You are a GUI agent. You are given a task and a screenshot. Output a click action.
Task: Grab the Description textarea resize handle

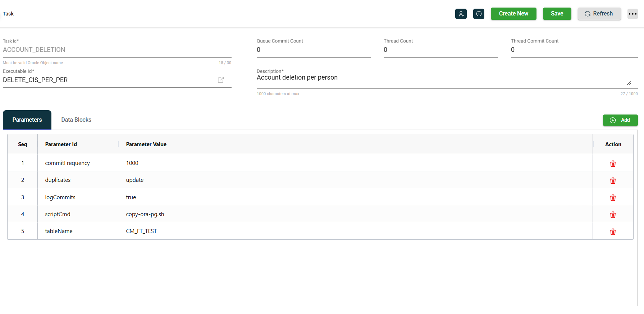pyautogui.click(x=629, y=83)
